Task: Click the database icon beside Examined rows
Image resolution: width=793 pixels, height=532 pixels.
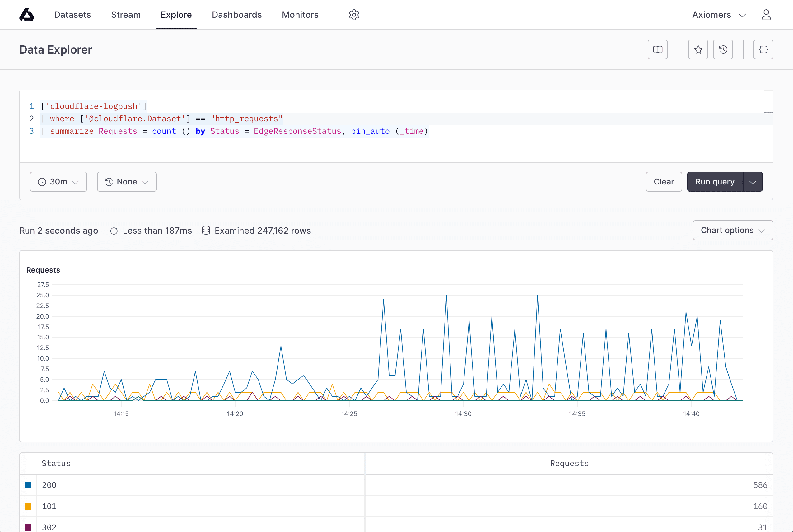Action: [x=206, y=230]
